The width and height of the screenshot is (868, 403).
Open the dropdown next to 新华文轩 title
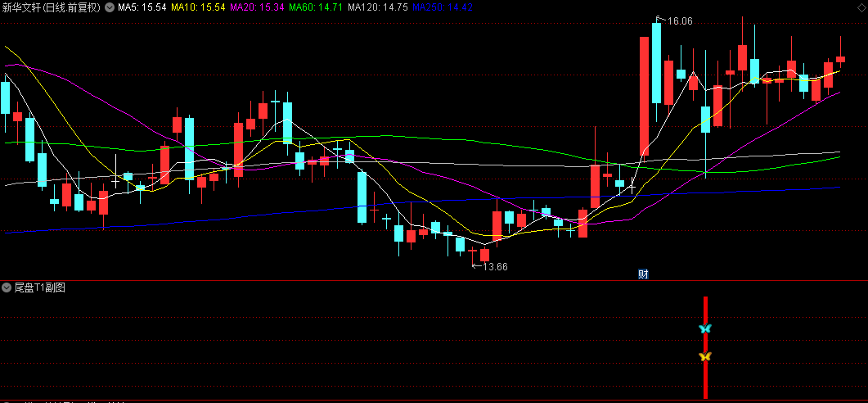(110, 7)
